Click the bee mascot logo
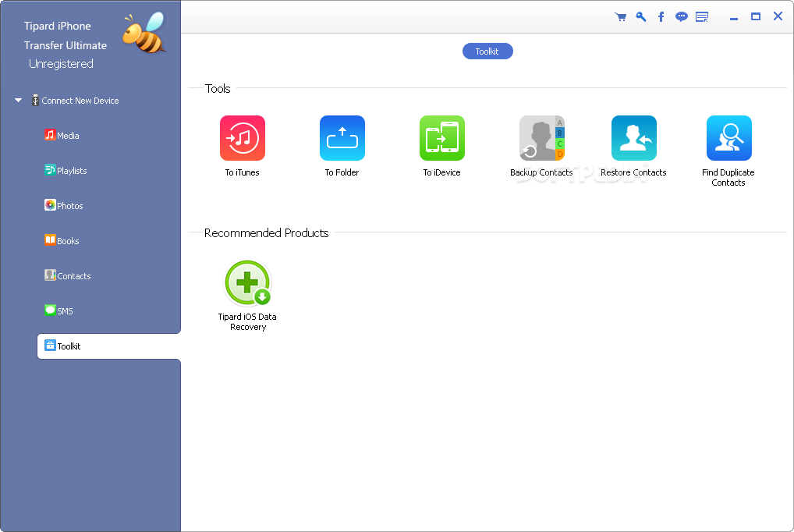 pos(144,33)
